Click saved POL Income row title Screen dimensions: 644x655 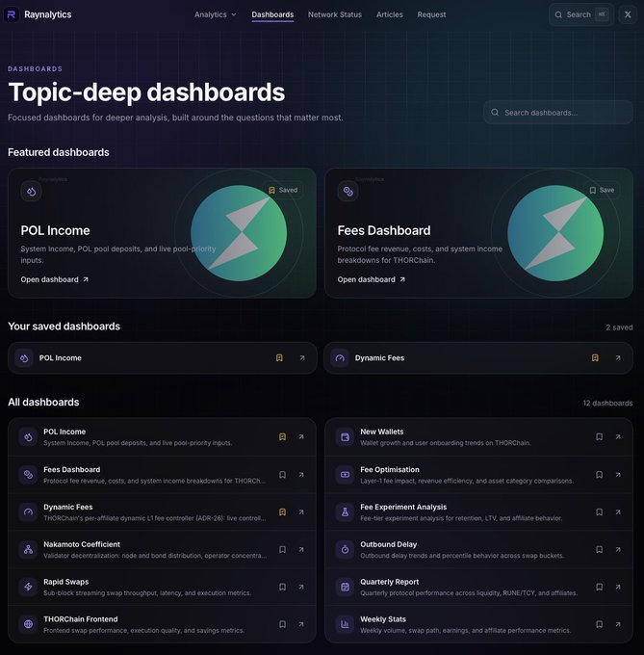[x=60, y=358]
